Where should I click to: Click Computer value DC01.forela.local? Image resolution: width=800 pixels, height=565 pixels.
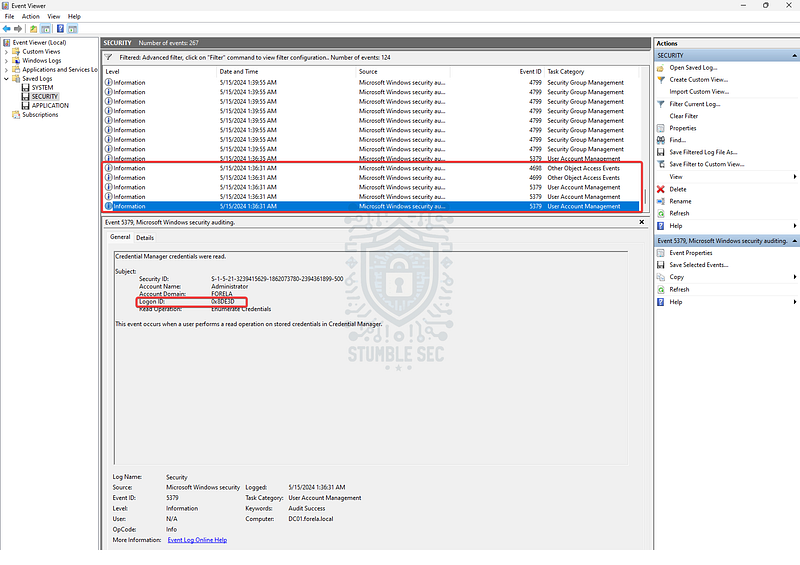tap(311, 519)
